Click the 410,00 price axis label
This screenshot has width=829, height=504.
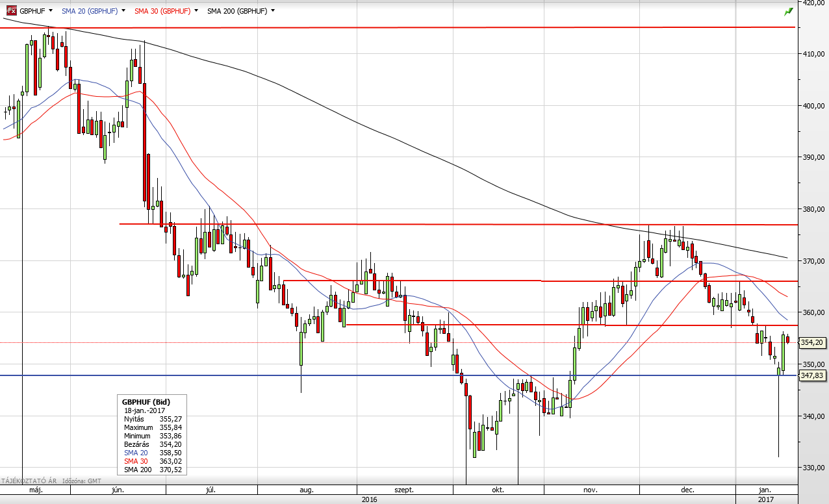pos(814,54)
